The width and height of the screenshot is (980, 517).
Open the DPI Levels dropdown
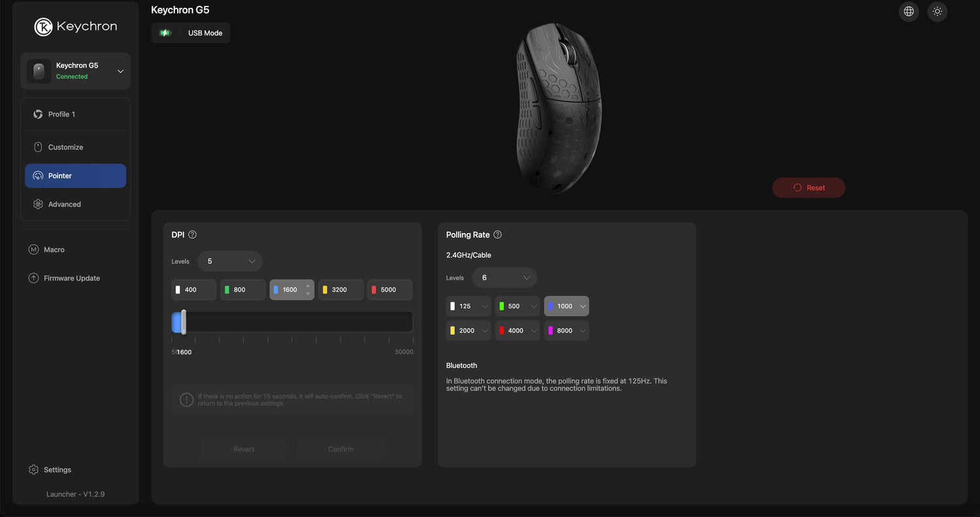coord(229,261)
